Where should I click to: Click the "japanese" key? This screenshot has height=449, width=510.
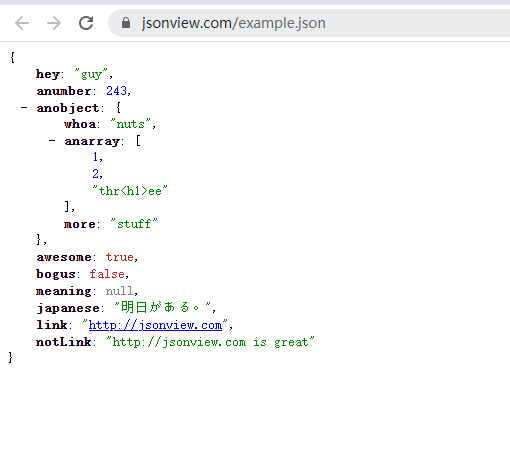68,308
